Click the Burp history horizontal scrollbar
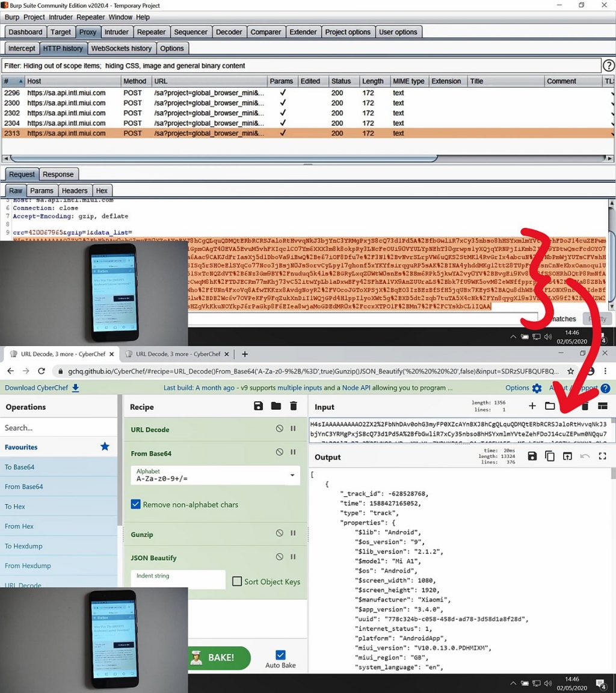Image resolution: width=616 pixels, height=693 pixels. point(224,158)
